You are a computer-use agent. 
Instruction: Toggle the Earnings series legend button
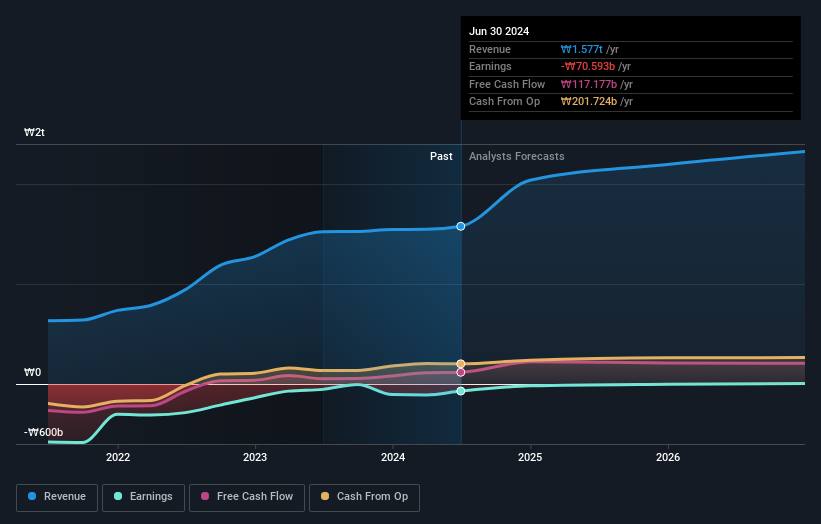143,497
